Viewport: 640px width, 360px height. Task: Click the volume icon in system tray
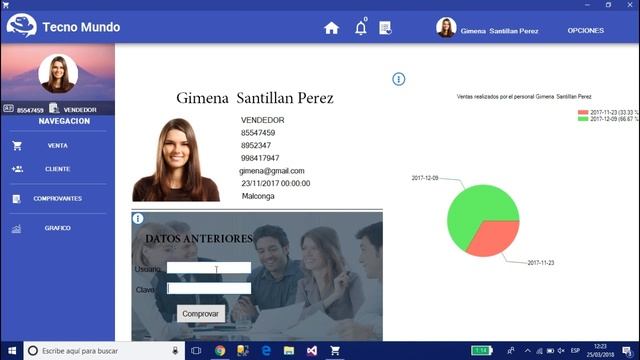[561, 351]
